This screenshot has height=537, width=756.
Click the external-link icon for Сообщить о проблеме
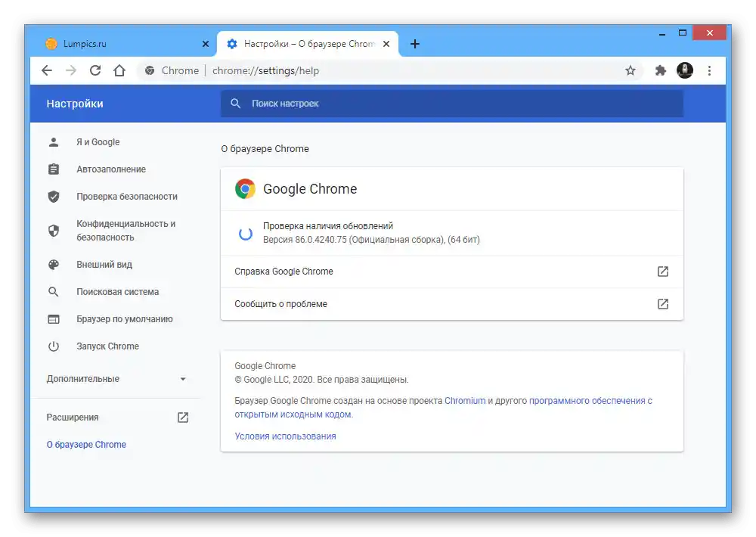coord(663,304)
